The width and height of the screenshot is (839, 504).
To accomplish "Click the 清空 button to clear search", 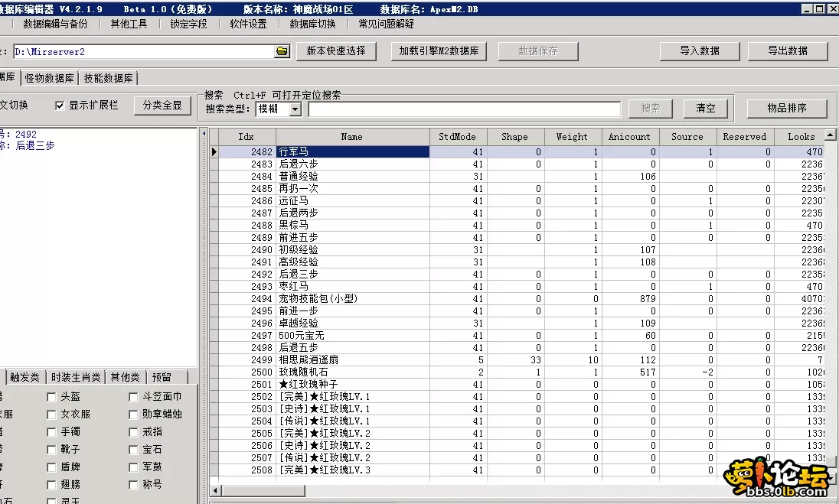I will coord(705,109).
